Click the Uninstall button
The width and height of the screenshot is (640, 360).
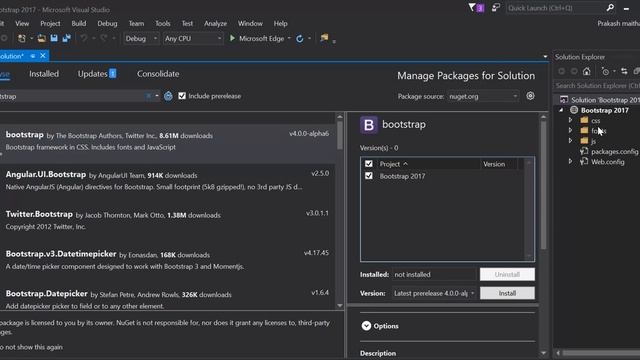pyautogui.click(x=507, y=274)
